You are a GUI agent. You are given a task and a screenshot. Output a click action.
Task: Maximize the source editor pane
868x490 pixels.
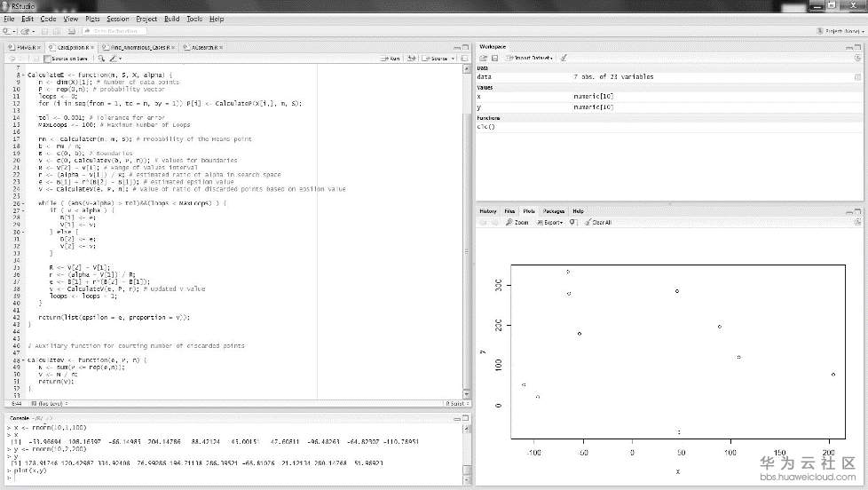click(466, 48)
